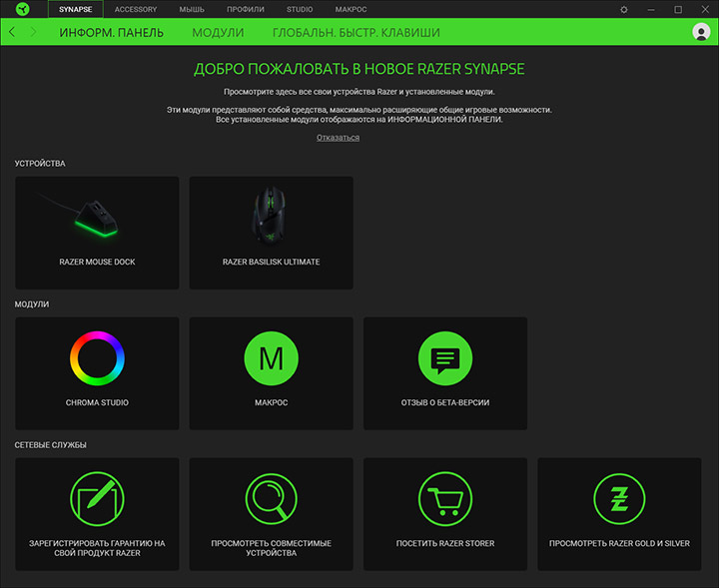This screenshot has height=588, width=719.
Task: Switch to SYNAPSE tab
Action: 76,9
